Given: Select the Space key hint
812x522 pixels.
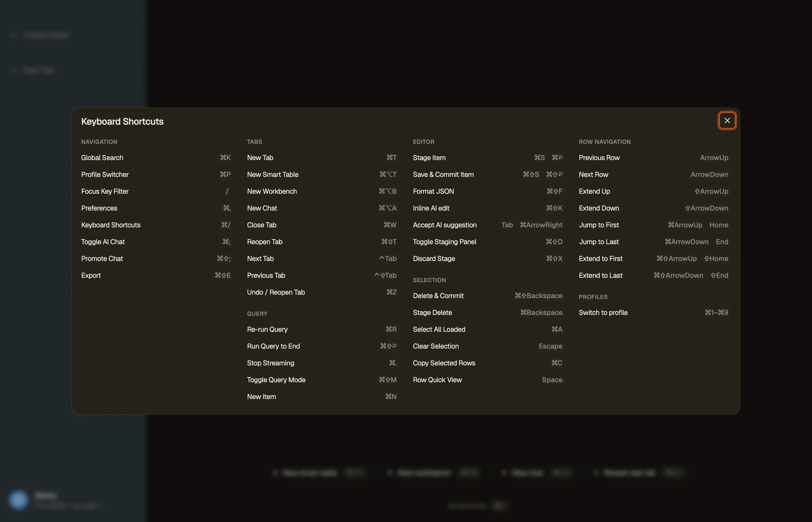Looking at the screenshot, I should tap(552, 380).
